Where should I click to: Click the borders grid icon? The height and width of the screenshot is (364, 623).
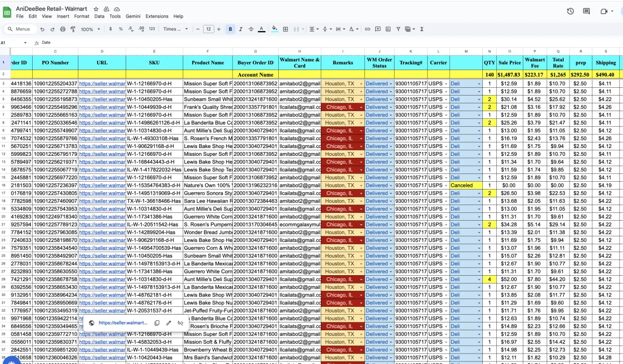(286, 29)
